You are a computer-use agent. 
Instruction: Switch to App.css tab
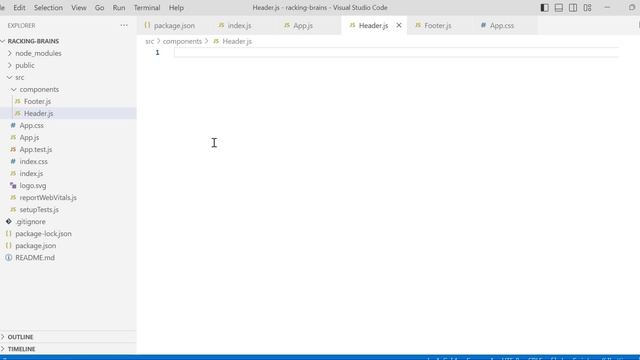pos(502,25)
